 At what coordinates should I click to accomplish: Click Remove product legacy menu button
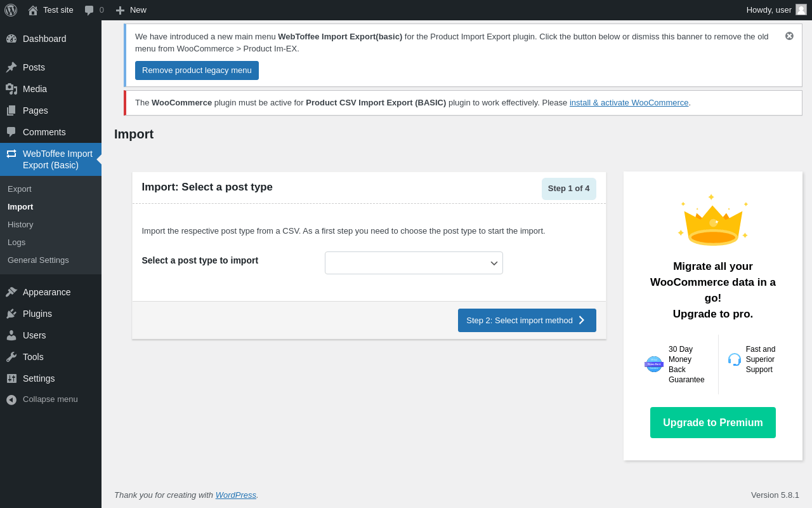(197, 70)
